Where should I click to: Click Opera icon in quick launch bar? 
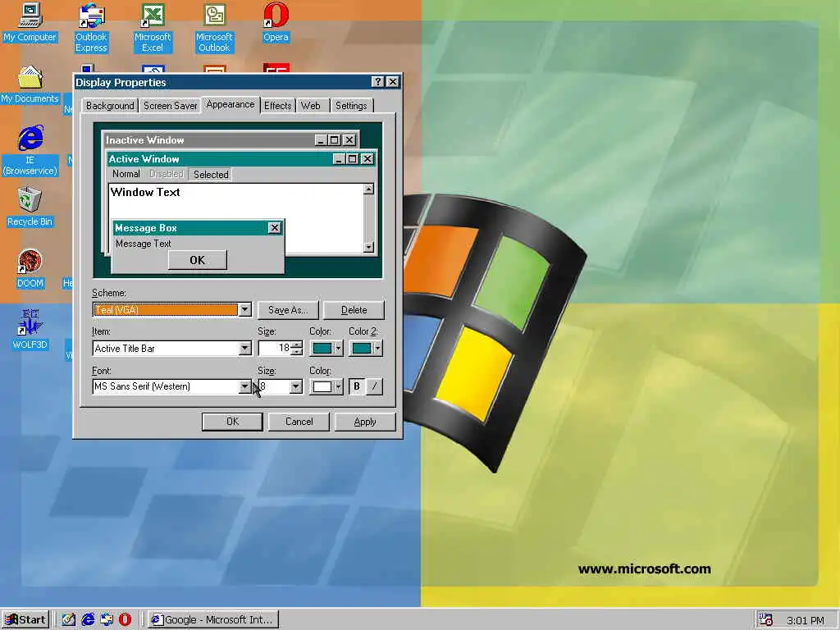125,620
